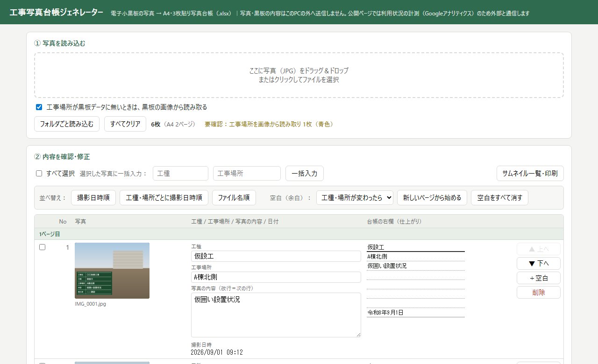Click 空白をすべて消す button
Viewport: 598px width, 364px height.
pos(499,197)
